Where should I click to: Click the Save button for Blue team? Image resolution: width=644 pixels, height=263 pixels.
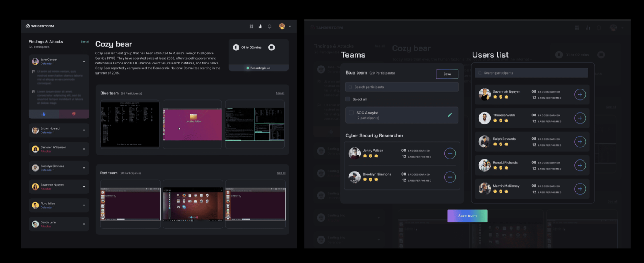[447, 74]
